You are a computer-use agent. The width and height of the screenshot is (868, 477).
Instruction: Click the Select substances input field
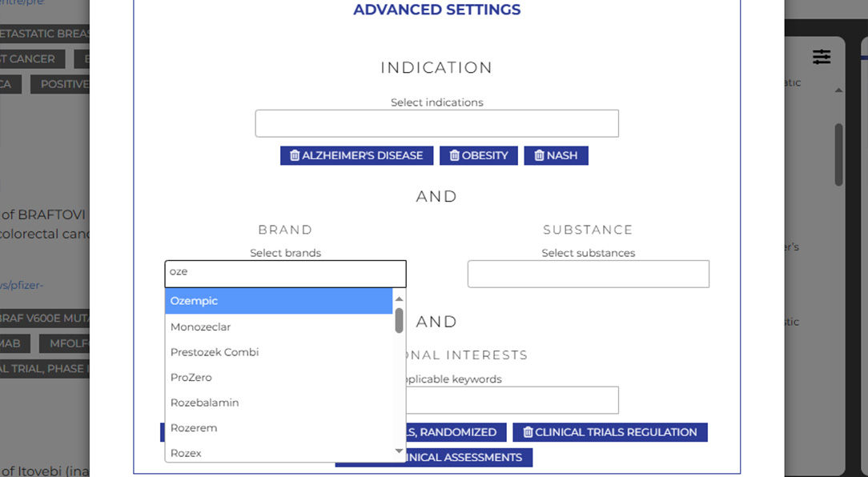click(x=588, y=274)
